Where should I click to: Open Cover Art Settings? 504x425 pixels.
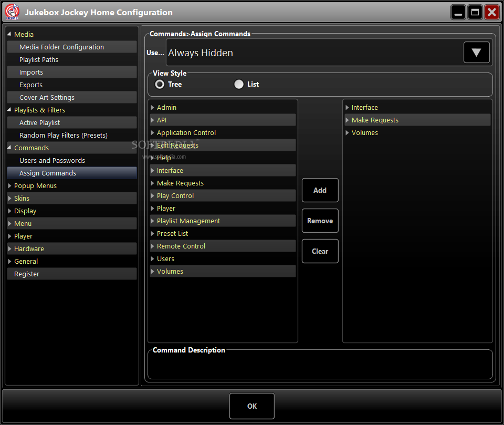72,97
